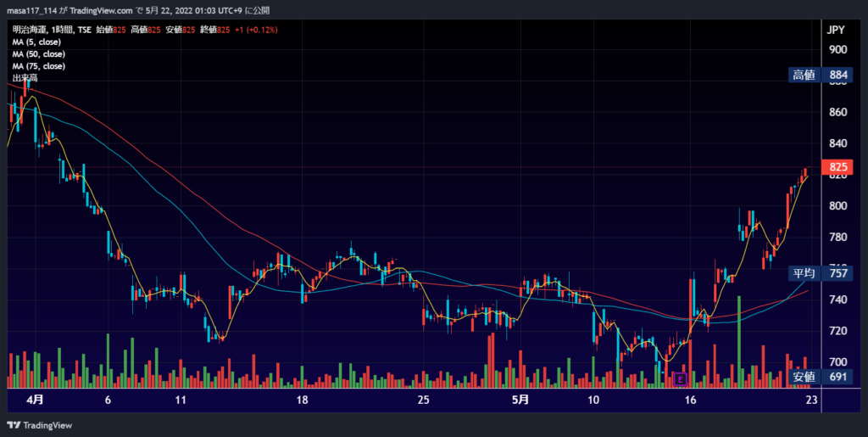The width and height of the screenshot is (868, 437).
Task: Click the 740 price axis label
Action: pos(838,300)
